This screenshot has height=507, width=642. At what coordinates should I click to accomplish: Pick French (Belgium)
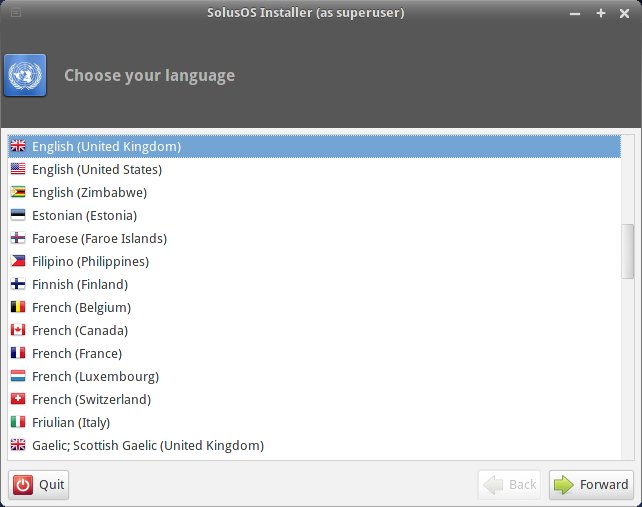pyautogui.click(x=314, y=307)
